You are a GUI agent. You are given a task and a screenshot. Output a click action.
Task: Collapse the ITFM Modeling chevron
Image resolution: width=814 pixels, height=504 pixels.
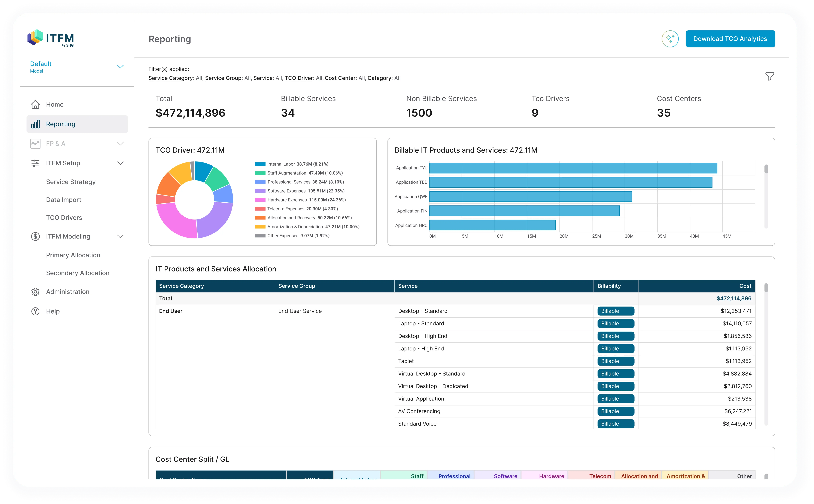pyautogui.click(x=120, y=236)
